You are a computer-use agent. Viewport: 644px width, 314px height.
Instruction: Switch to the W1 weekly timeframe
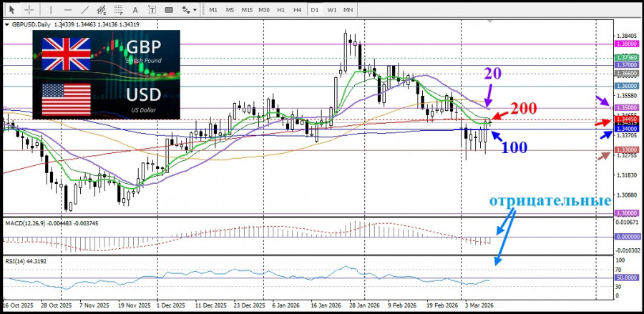332,10
